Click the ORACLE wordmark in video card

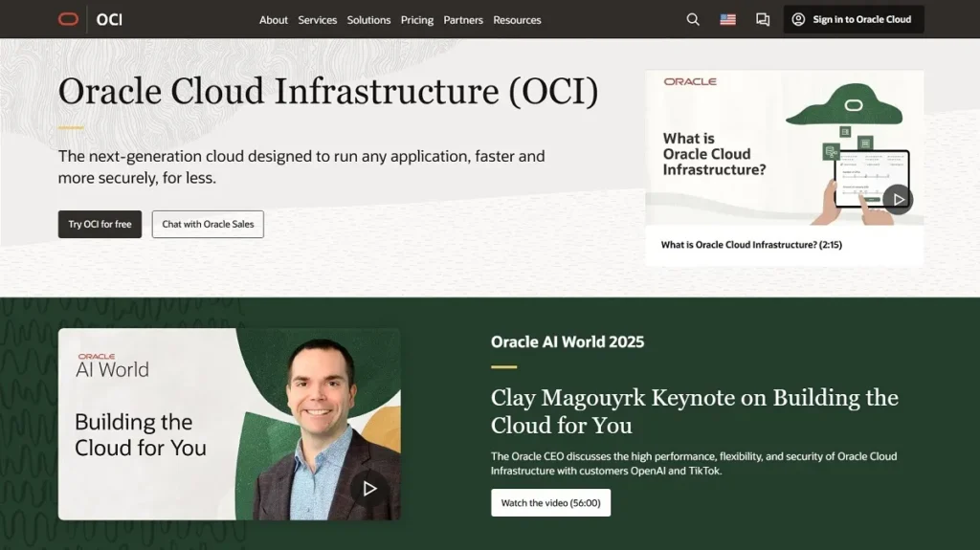point(690,82)
